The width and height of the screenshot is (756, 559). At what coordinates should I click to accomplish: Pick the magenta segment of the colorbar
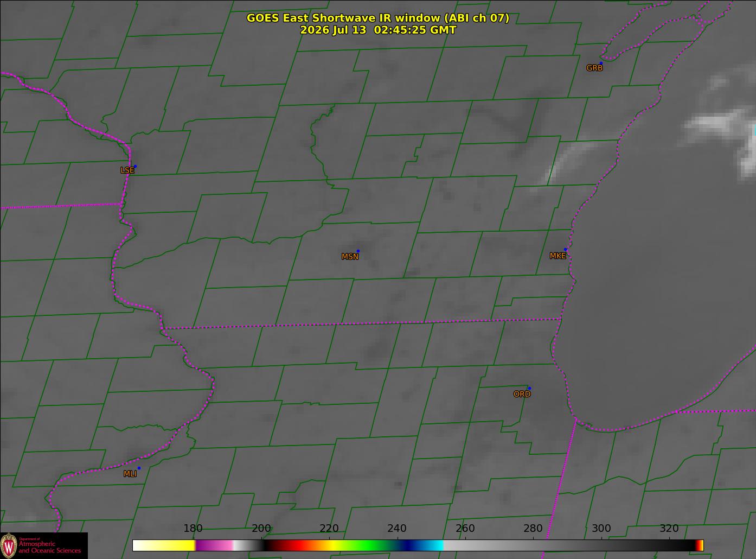click(214, 545)
